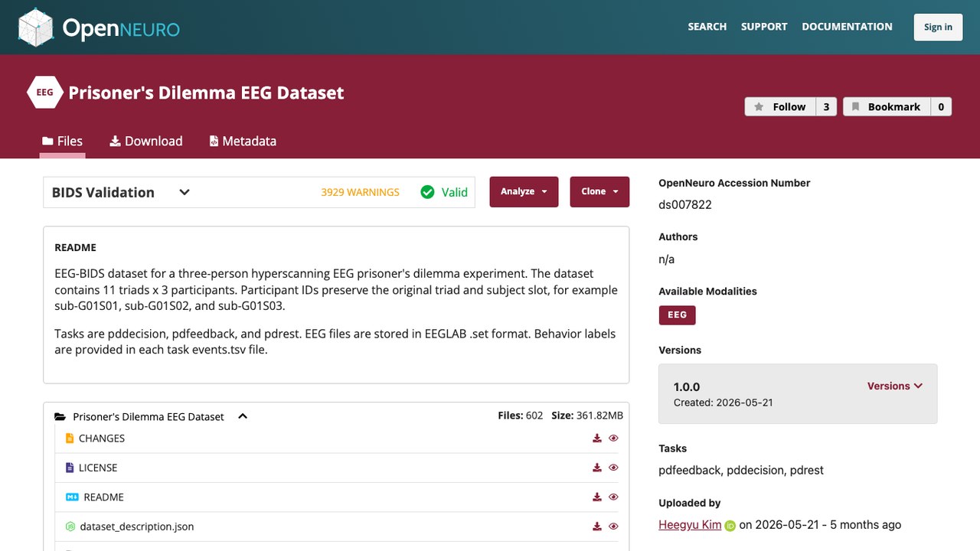This screenshot has width=980, height=551.
Task: Click the EEG tag under Available Modalities
Action: [x=677, y=315]
